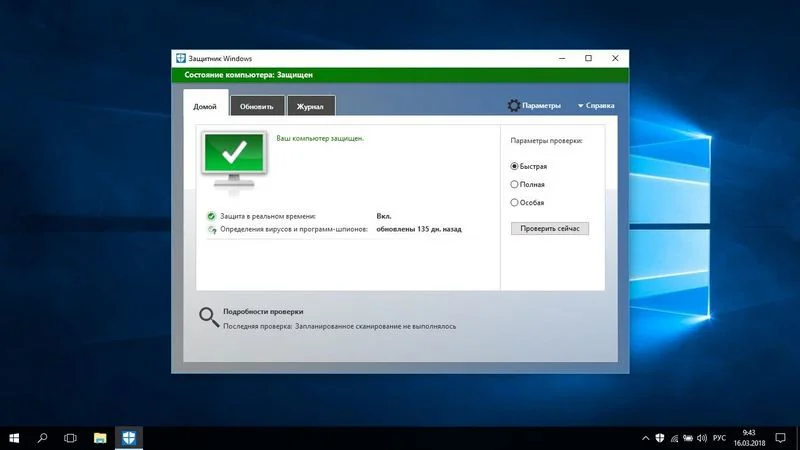The width and height of the screenshot is (800, 450).
Task: Click battery icon in system tray
Action: [x=688, y=438]
